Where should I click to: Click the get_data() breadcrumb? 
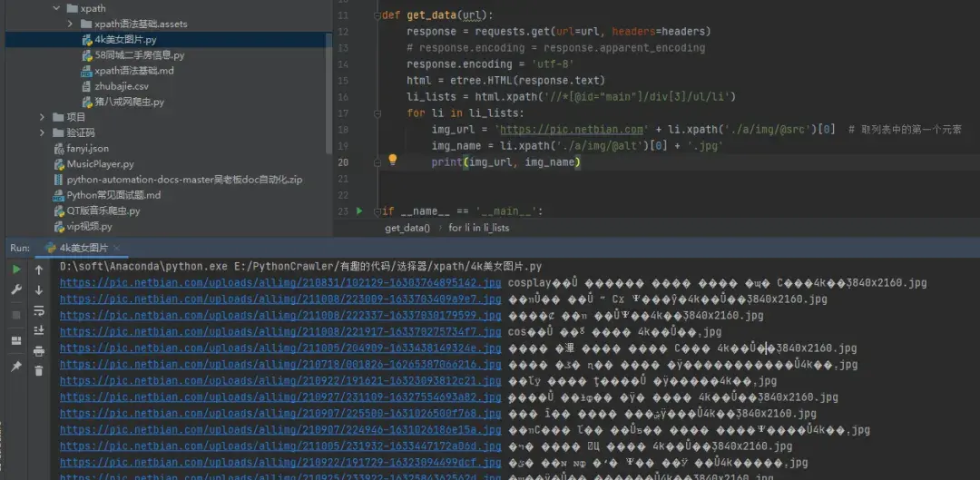pos(407,228)
